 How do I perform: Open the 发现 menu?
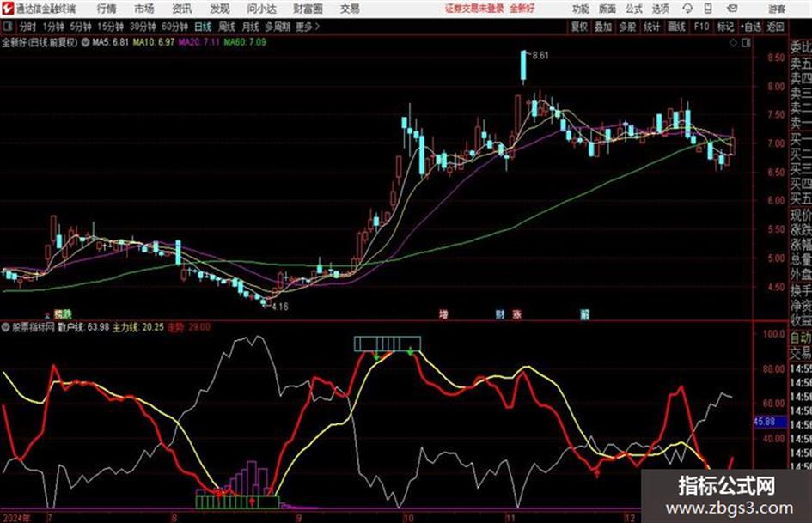tap(220, 9)
